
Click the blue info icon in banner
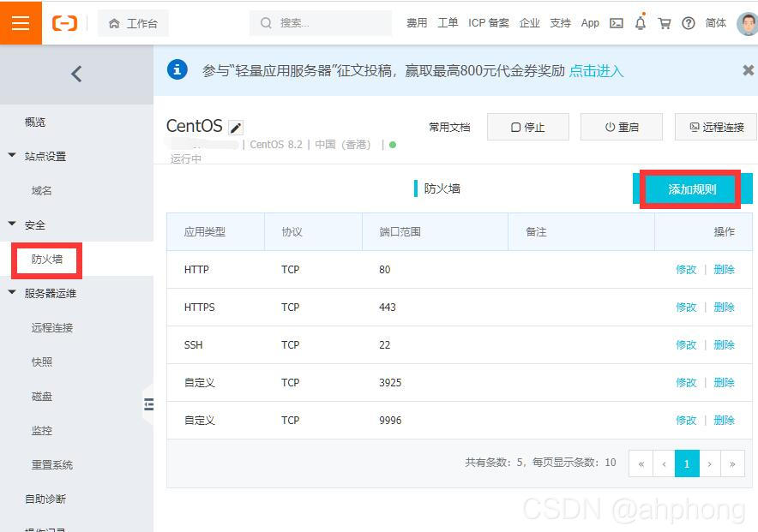click(x=177, y=70)
